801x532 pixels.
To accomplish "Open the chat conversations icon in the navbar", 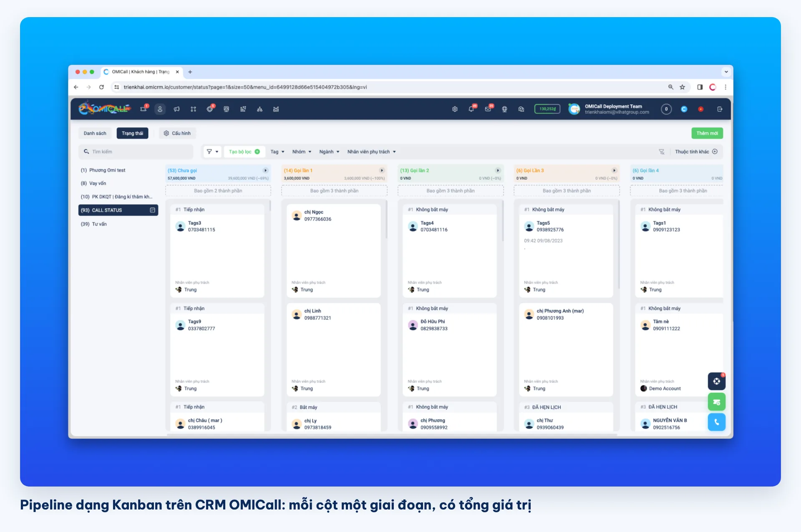I will point(521,109).
